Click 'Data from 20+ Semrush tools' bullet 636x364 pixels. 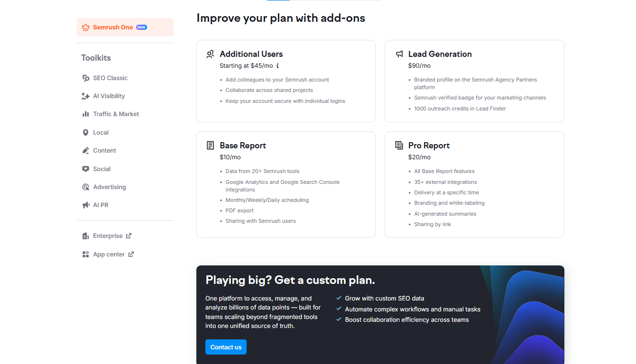pyautogui.click(x=262, y=171)
